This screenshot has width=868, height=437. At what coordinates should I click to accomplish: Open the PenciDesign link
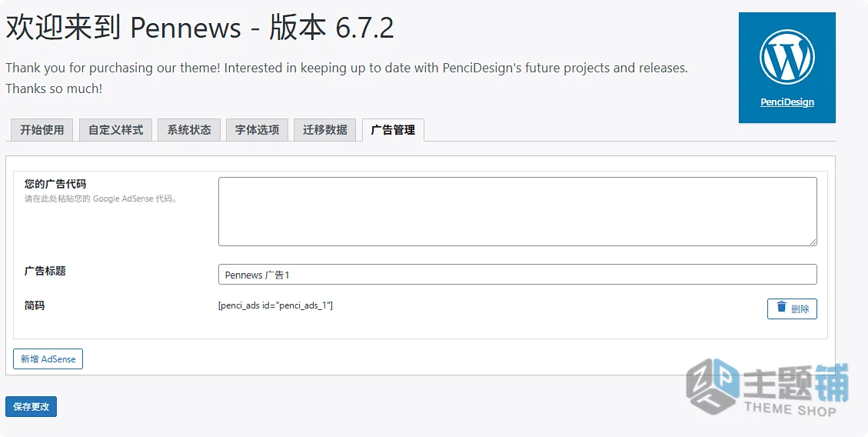(x=787, y=102)
